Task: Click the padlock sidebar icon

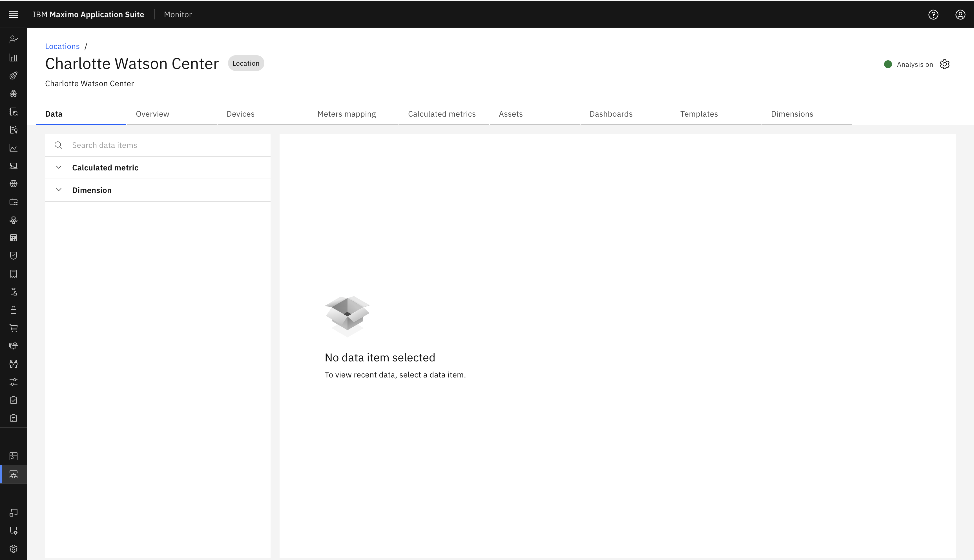Action: 14,310
